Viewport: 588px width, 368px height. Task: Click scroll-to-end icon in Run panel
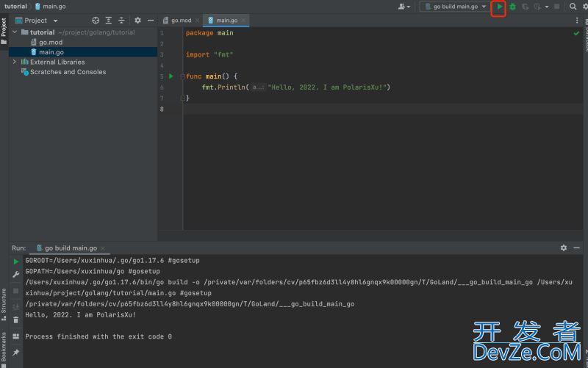tap(15, 306)
